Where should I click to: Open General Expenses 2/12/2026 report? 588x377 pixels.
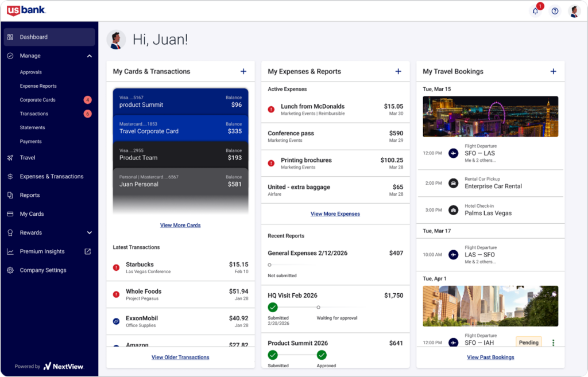pyautogui.click(x=335, y=264)
